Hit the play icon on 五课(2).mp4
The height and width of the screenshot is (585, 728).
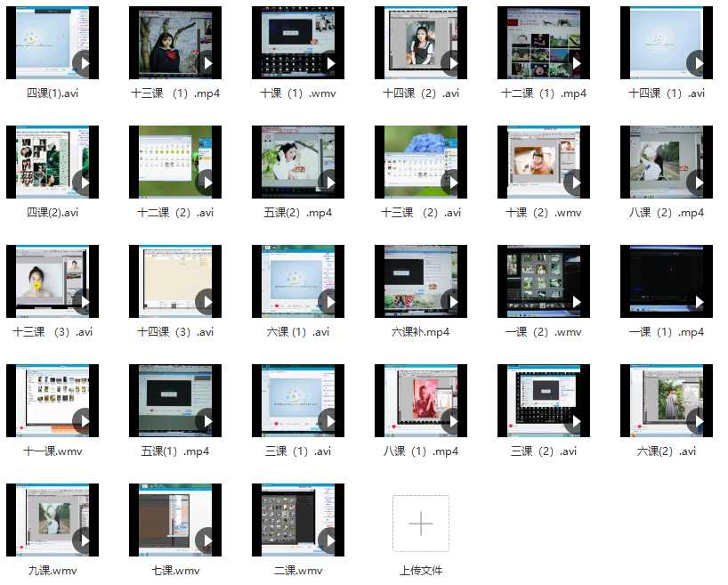330,183
